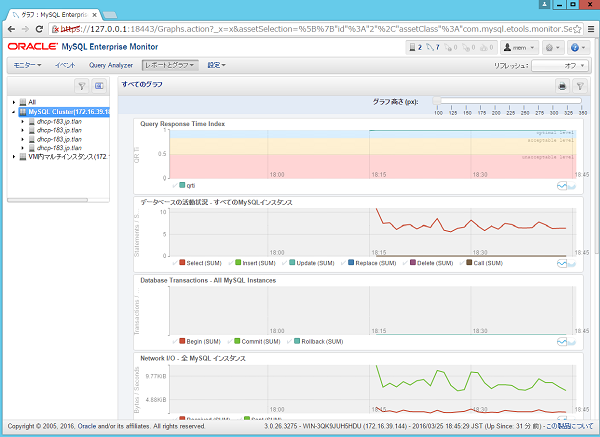The width and height of the screenshot is (600, 437).
Task: Select the グラフ : MySQL Enterprise browser tab
Action: [54, 15]
